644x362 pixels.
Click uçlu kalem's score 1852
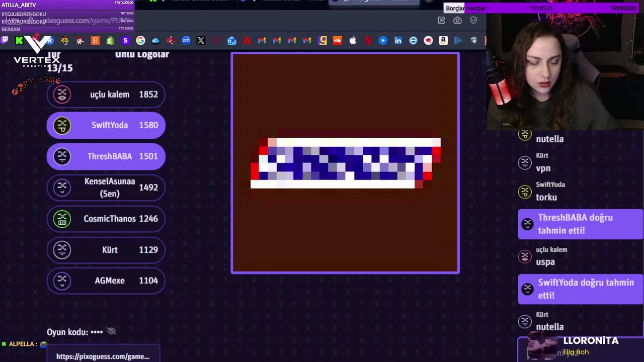click(148, 95)
